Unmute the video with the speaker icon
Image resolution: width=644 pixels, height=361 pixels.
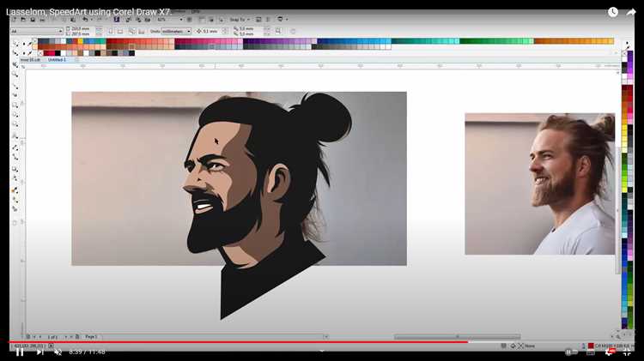tap(58, 352)
